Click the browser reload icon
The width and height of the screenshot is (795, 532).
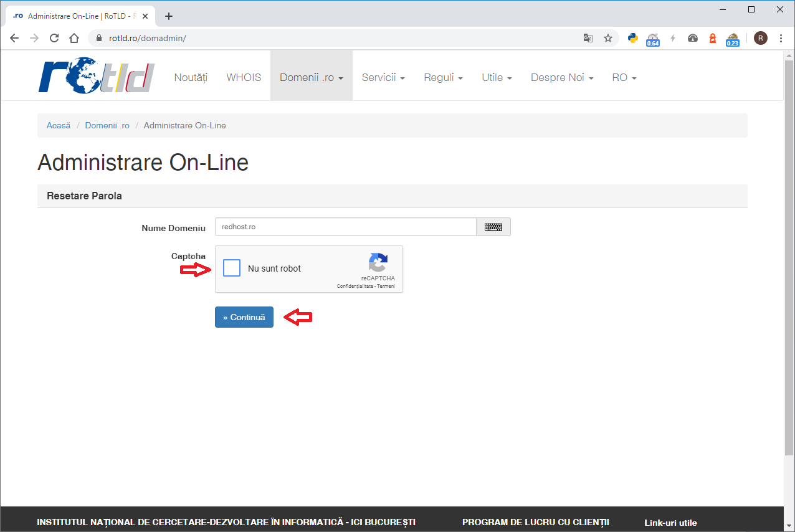click(x=54, y=38)
